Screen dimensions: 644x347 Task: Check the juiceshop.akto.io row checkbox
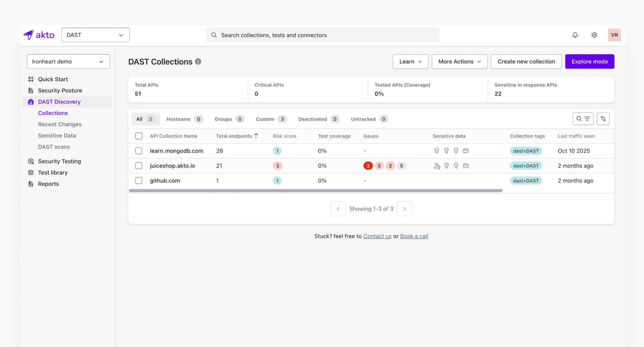pos(139,166)
